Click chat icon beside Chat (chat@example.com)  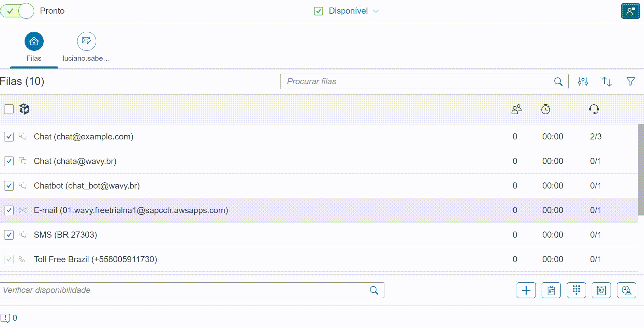coord(23,136)
